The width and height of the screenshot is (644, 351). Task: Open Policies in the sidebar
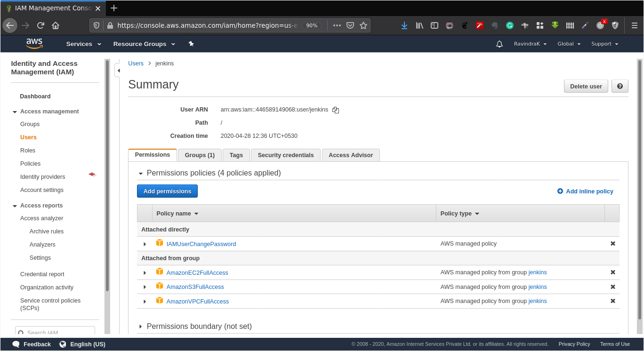[x=30, y=164]
